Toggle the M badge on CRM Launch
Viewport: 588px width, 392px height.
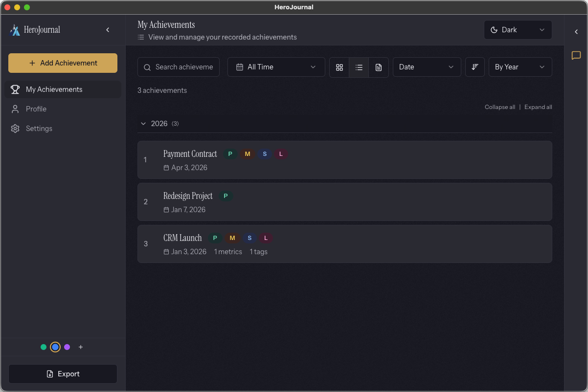click(x=232, y=238)
